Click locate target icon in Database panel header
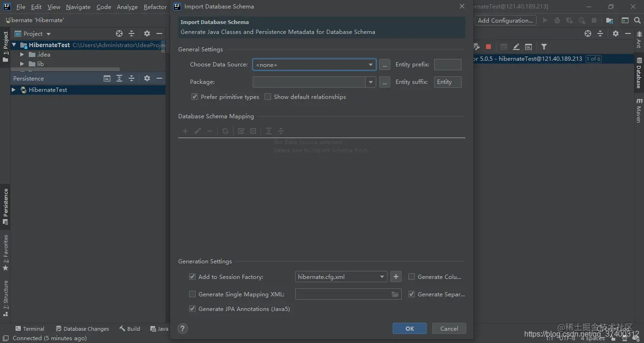Viewport: 644px width, 343px height. [x=588, y=33]
